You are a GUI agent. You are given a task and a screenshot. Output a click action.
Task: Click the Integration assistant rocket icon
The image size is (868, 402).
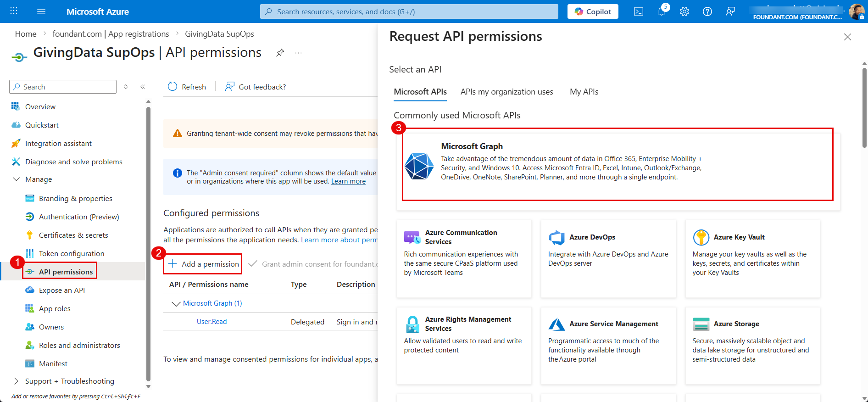tap(16, 143)
